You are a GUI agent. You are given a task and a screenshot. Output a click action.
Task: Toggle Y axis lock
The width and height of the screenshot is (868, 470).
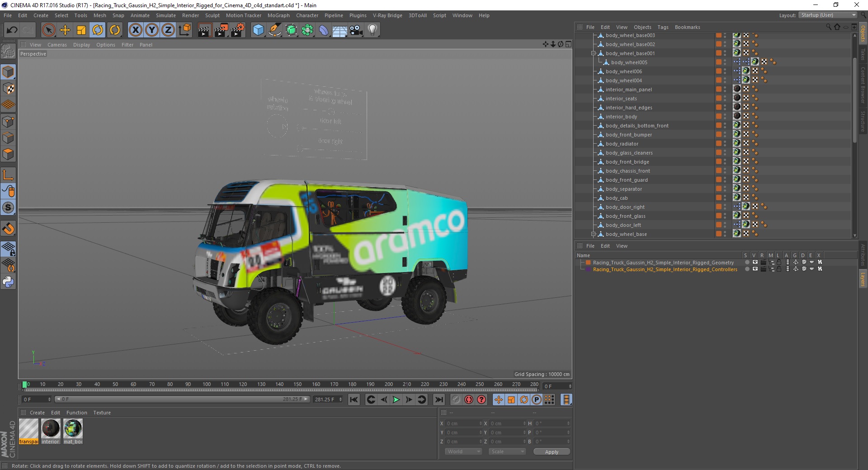coord(152,30)
